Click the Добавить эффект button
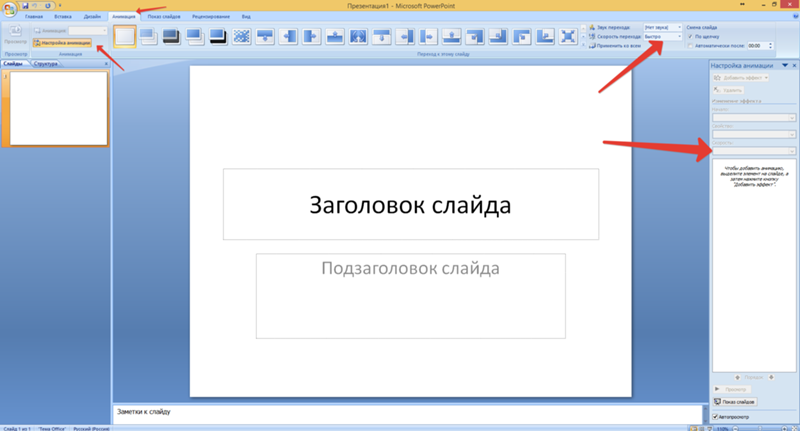800x431 pixels. coord(741,78)
